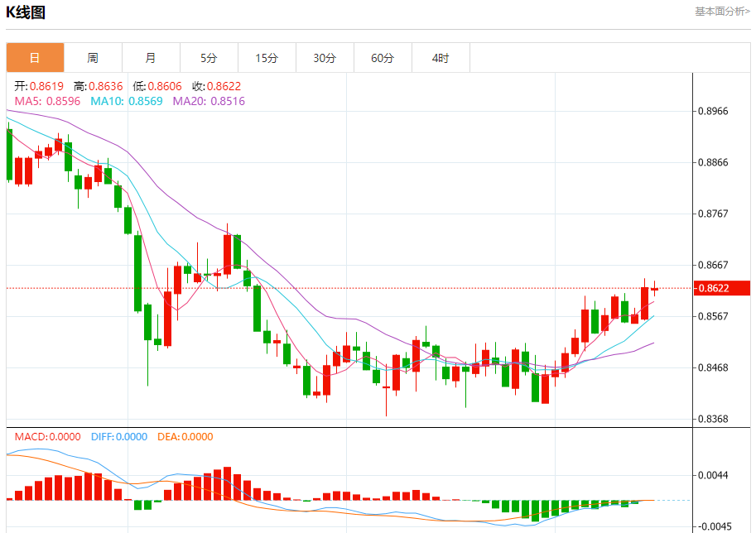The width and height of the screenshot is (756, 533).
Task: Switch to the 周 weekly tab
Action: coord(93,58)
